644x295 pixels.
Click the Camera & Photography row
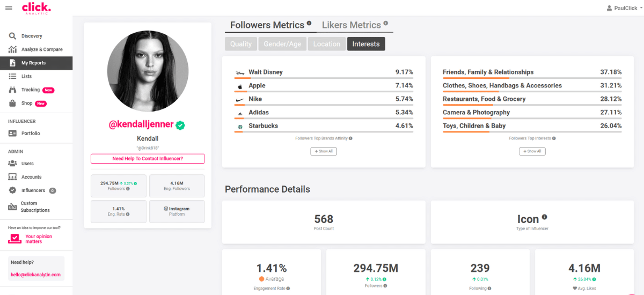[532, 113]
